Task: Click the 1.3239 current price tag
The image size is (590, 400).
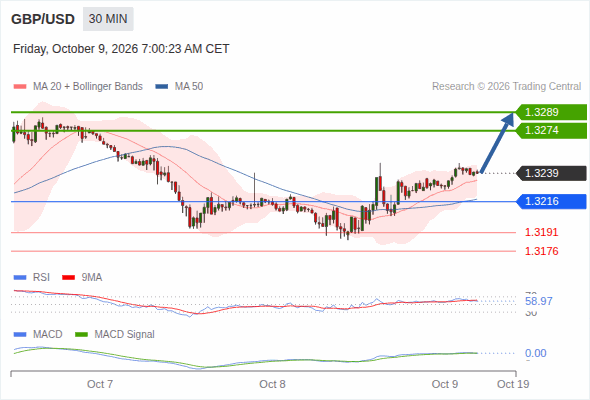Action: pyautogui.click(x=551, y=173)
